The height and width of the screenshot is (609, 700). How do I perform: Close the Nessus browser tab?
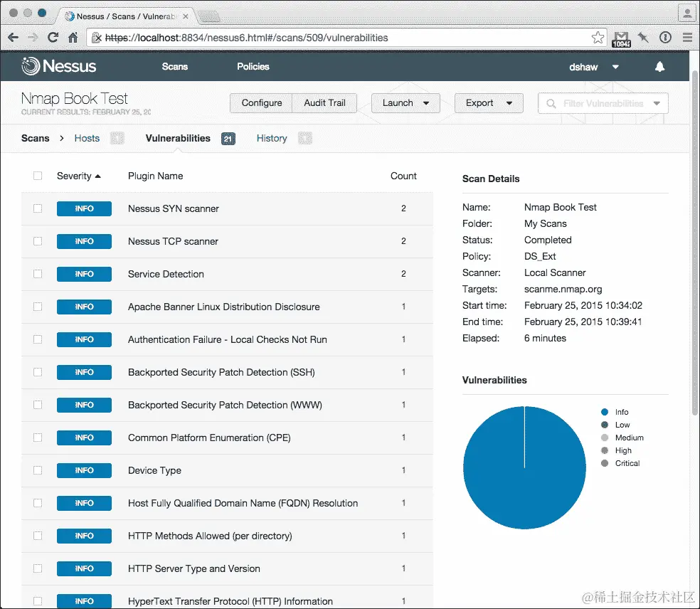tap(185, 16)
